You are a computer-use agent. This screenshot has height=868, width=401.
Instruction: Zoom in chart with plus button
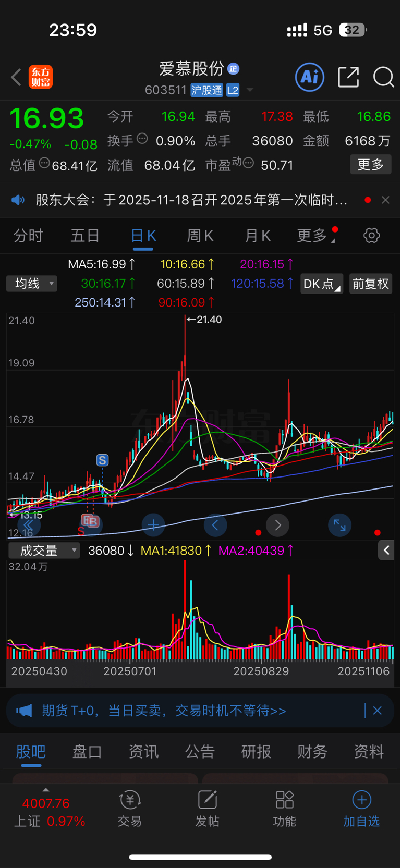point(153,525)
